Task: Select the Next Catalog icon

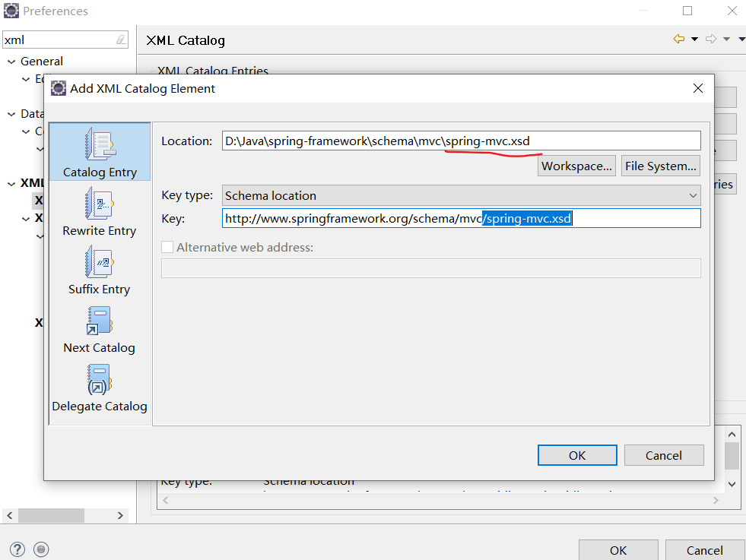Action: point(99,321)
